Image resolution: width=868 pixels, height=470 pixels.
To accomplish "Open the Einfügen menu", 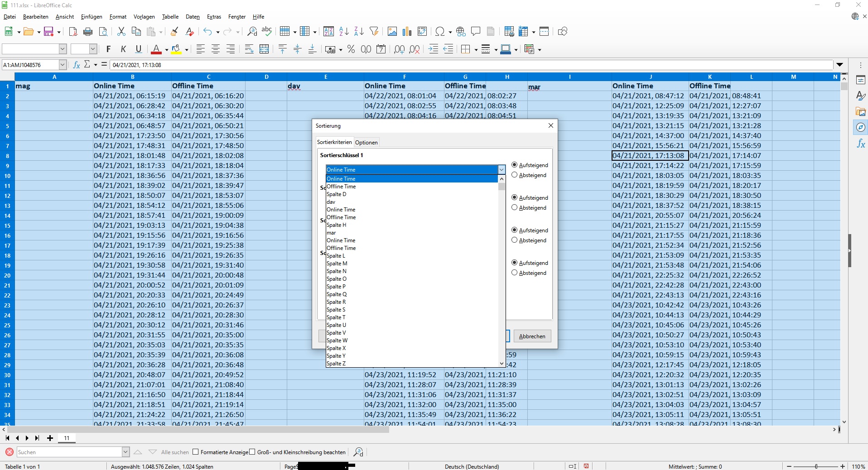I will click(x=92, y=17).
